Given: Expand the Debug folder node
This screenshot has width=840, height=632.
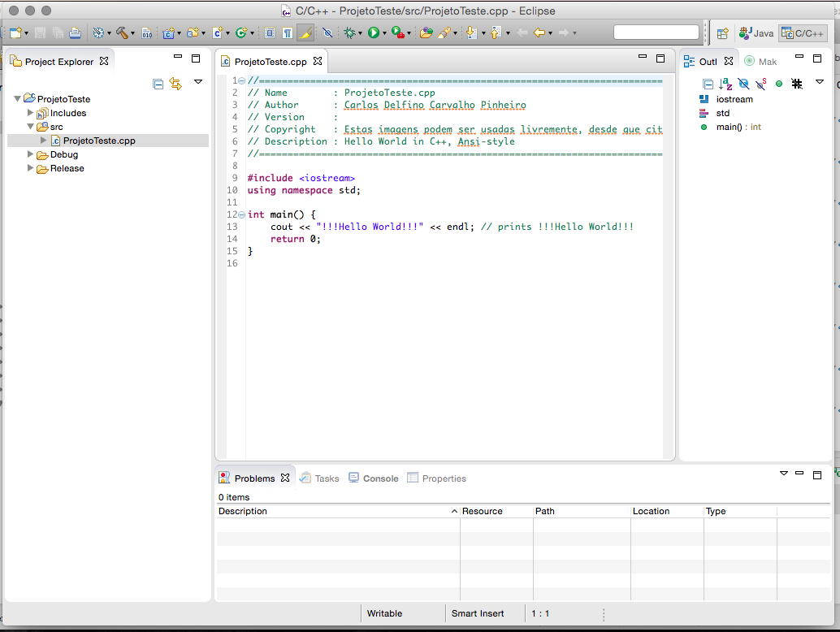Looking at the screenshot, I should pos(31,154).
